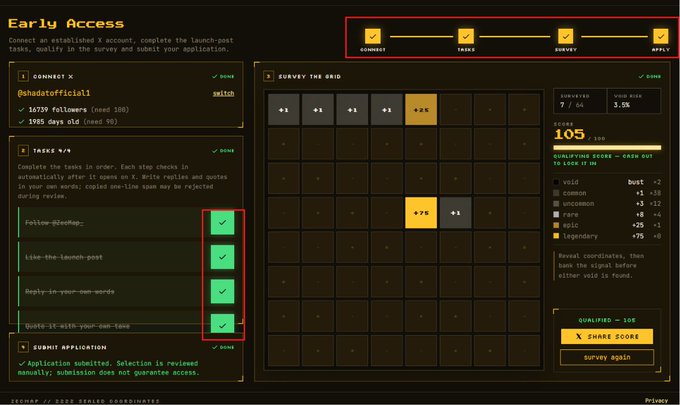This screenshot has height=405, width=680.
Task: Click the score progress bar
Action: (607, 147)
